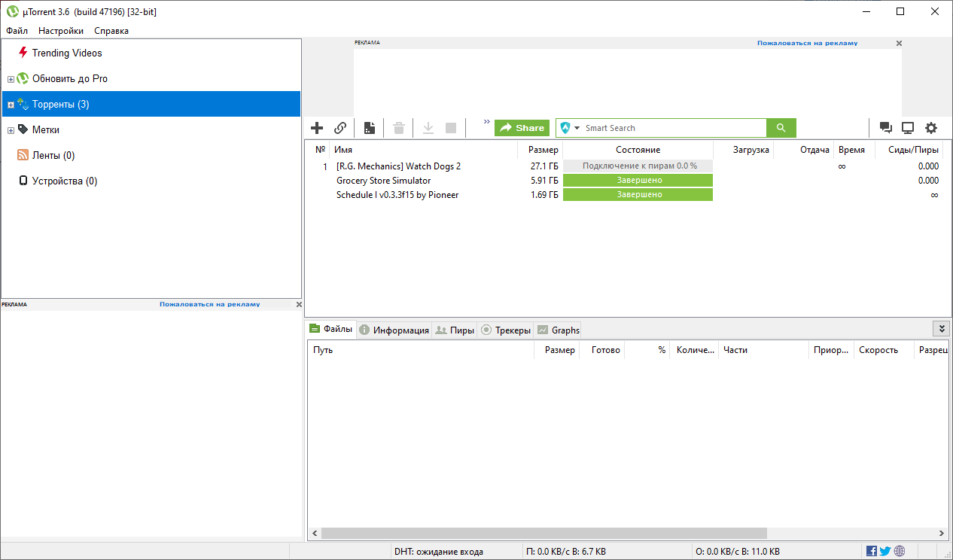Select the Watch Dogs 2 torrent row
This screenshot has width=953, height=560.
pyautogui.click(x=626, y=166)
